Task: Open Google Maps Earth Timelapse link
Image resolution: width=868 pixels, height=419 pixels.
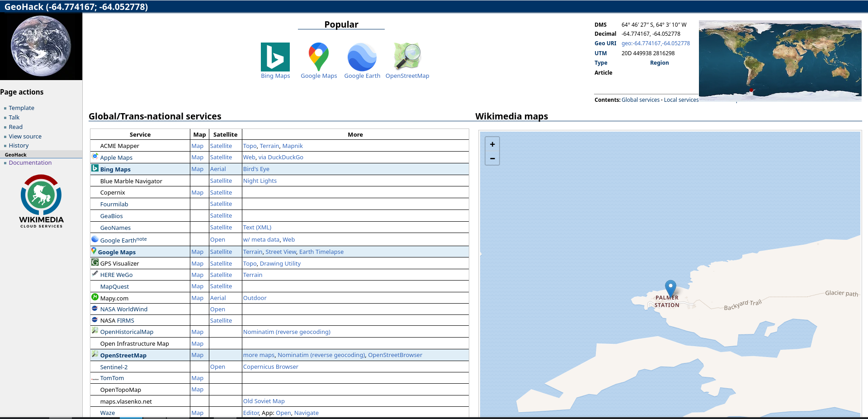Action: (x=321, y=252)
